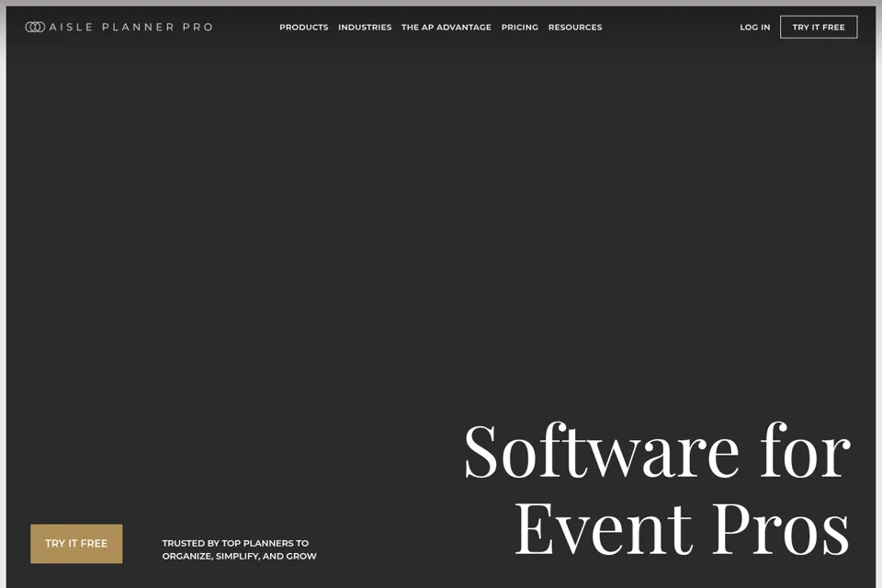882x588 pixels.
Task: Open the Products menu
Action: click(304, 27)
